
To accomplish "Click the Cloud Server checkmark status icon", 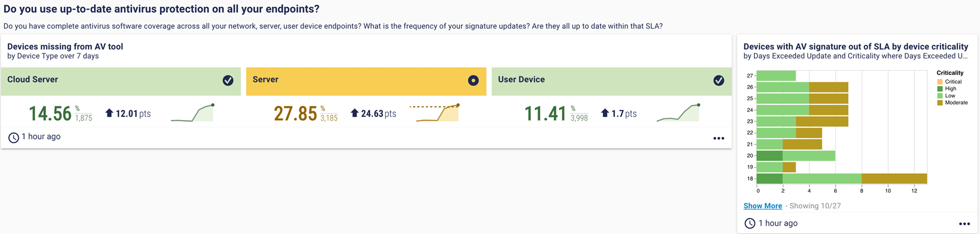I will pyautogui.click(x=228, y=80).
